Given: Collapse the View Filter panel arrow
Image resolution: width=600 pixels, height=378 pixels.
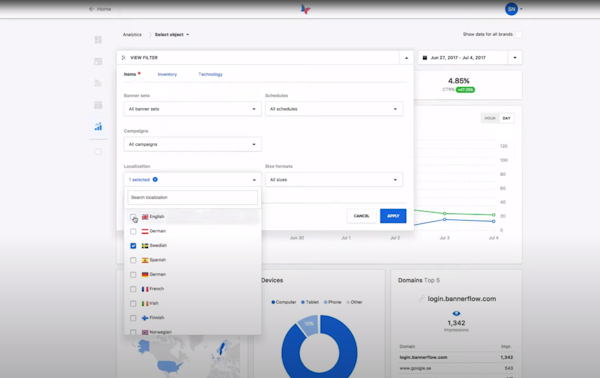Looking at the screenshot, I should coord(406,58).
